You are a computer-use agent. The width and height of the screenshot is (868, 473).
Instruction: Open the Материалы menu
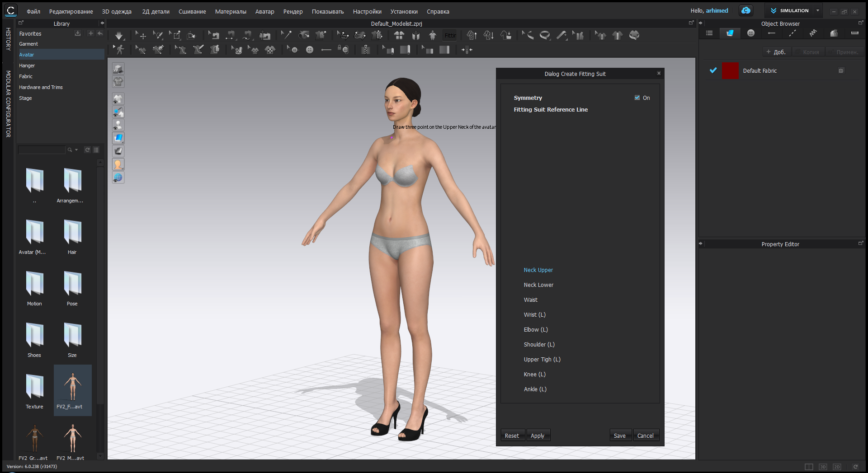tap(231, 11)
